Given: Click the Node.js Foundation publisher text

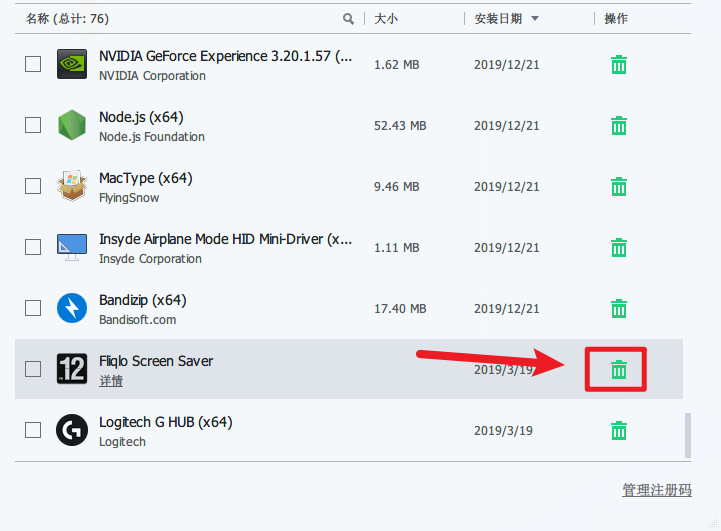Looking at the screenshot, I should [152, 137].
